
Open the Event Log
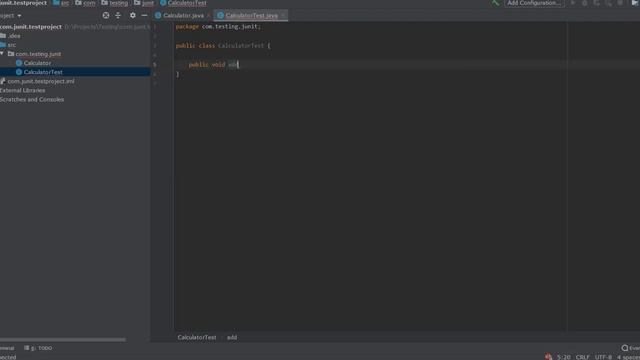(x=631, y=348)
